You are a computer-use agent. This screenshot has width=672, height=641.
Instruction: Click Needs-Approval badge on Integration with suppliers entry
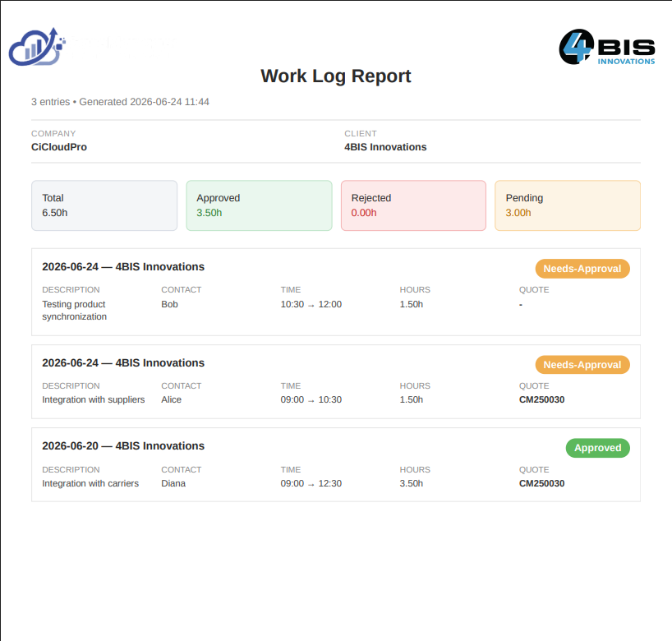582,364
